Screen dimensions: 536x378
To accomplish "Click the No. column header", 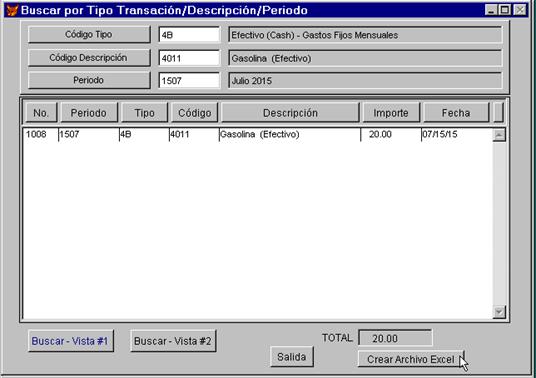I will pos(41,113).
